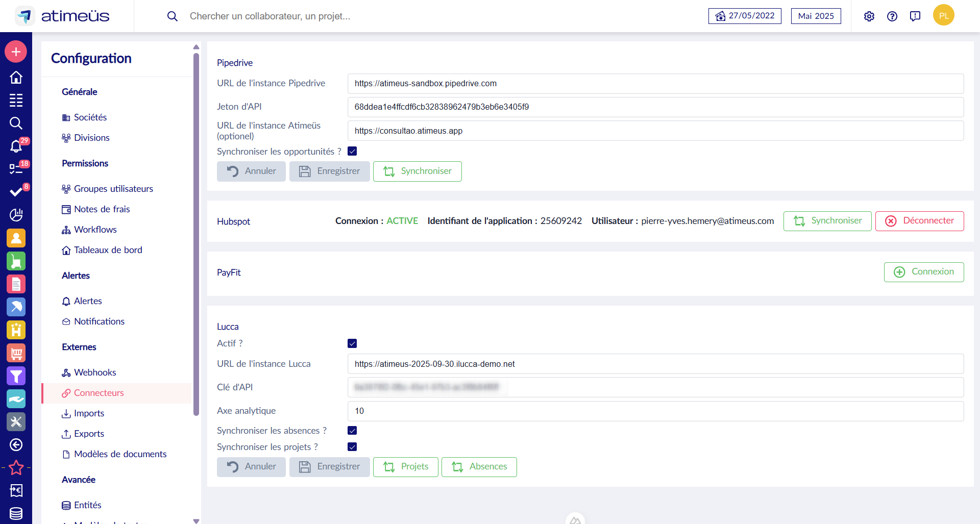Open the orange collaborator person module
Viewport: 980px width, 524px height.
pos(16,238)
